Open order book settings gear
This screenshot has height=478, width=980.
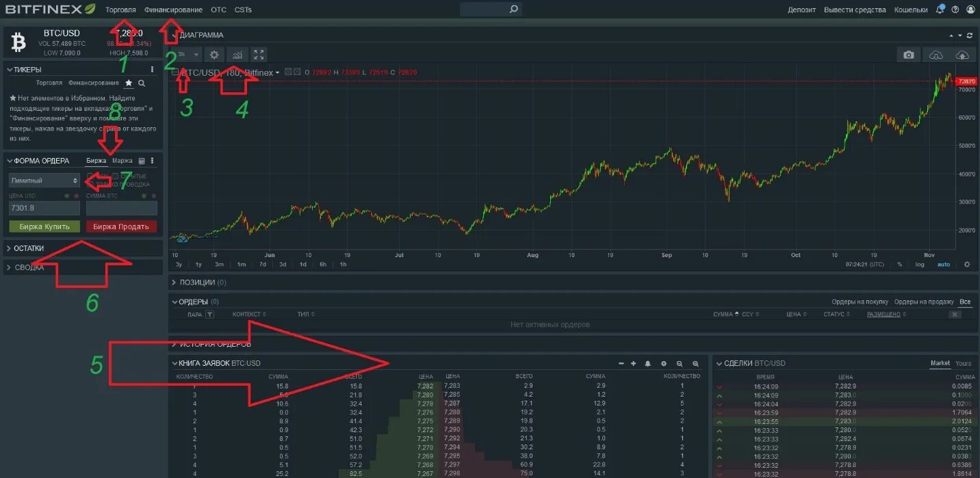click(x=663, y=364)
